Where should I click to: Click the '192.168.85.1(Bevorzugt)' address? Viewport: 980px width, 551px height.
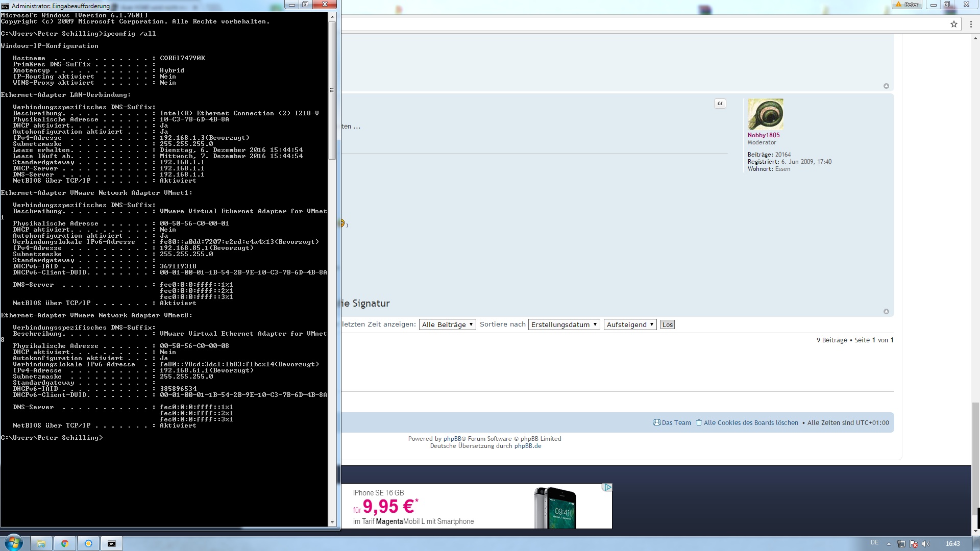207,248
